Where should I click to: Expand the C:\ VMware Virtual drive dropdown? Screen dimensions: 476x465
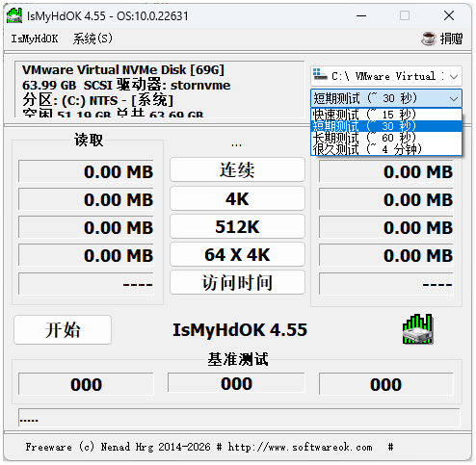click(x=454, y=76)
